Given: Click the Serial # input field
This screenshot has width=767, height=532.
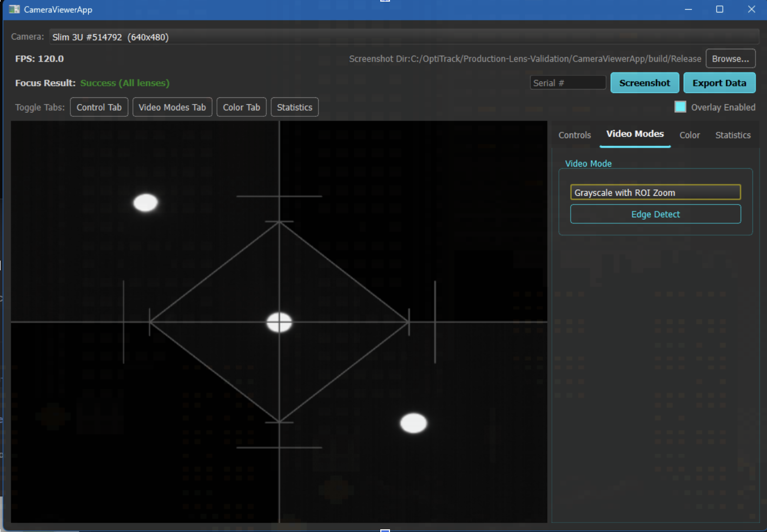Looking at the screenshot, I should pyautogui.click(x=567, y=82).
